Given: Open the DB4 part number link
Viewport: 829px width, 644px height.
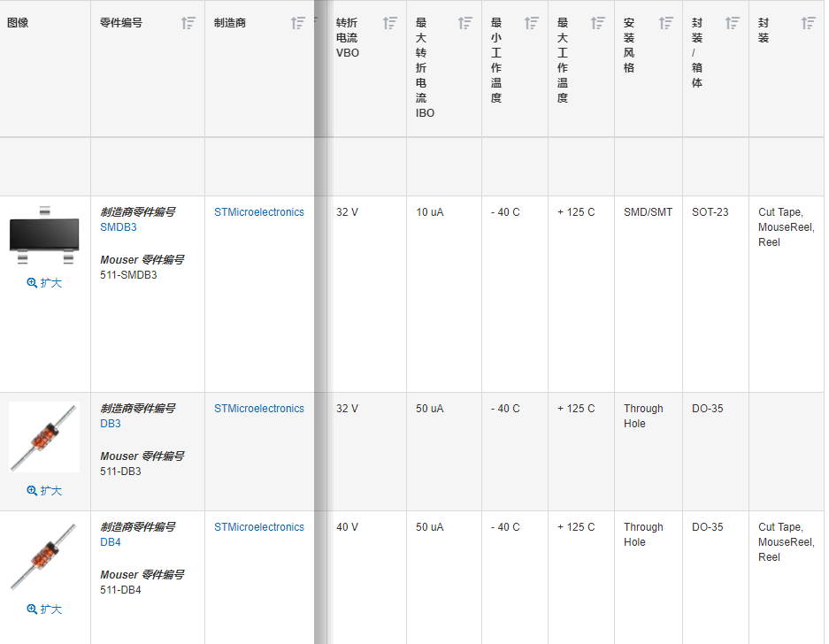Looking at the screenshot, I should 111,542.
